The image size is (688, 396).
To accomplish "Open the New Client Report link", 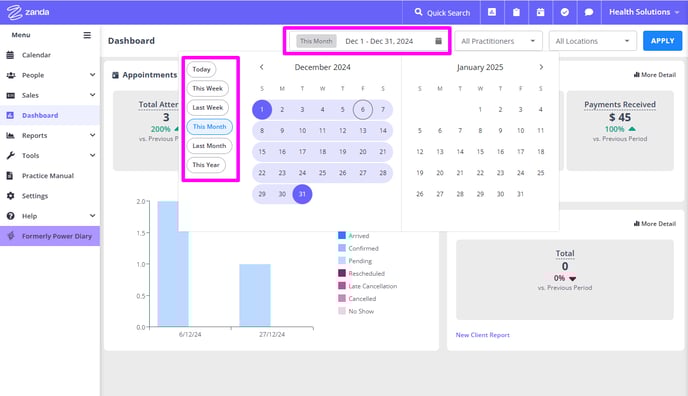I will click(x=482, y=335).
